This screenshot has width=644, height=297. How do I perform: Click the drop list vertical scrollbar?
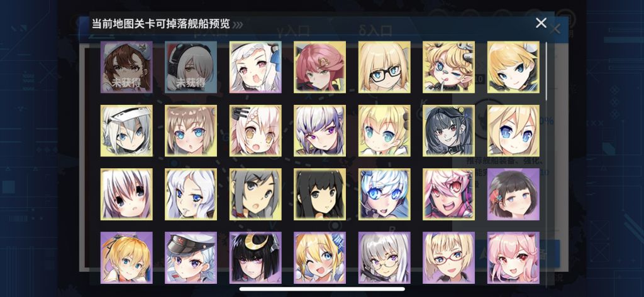(x=546, y=71)
